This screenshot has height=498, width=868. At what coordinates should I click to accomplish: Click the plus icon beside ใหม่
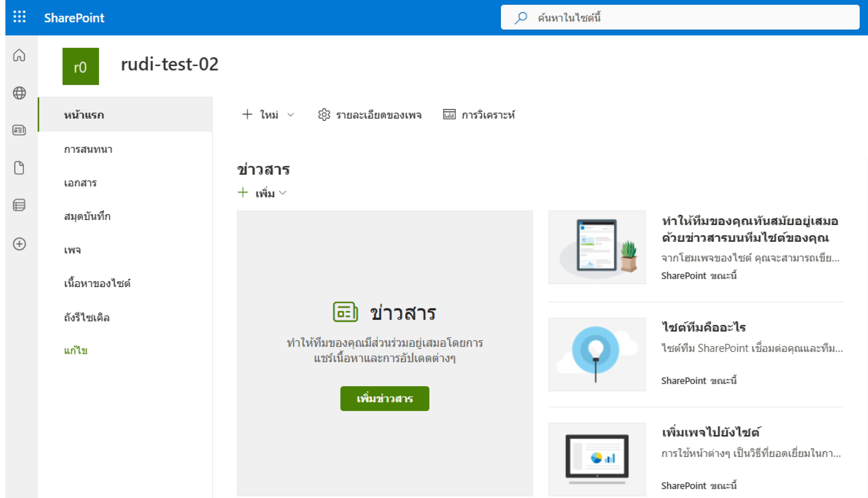click(247, 114)
